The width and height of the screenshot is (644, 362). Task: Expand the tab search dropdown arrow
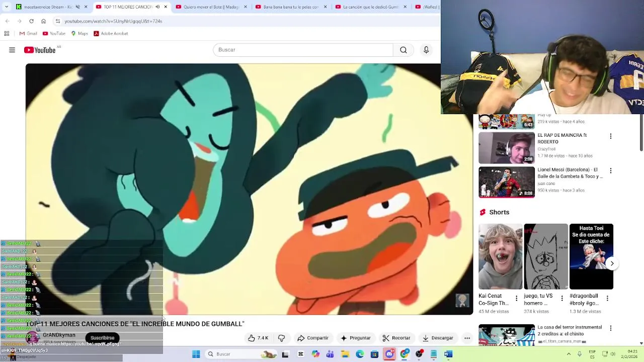point(6,7)
